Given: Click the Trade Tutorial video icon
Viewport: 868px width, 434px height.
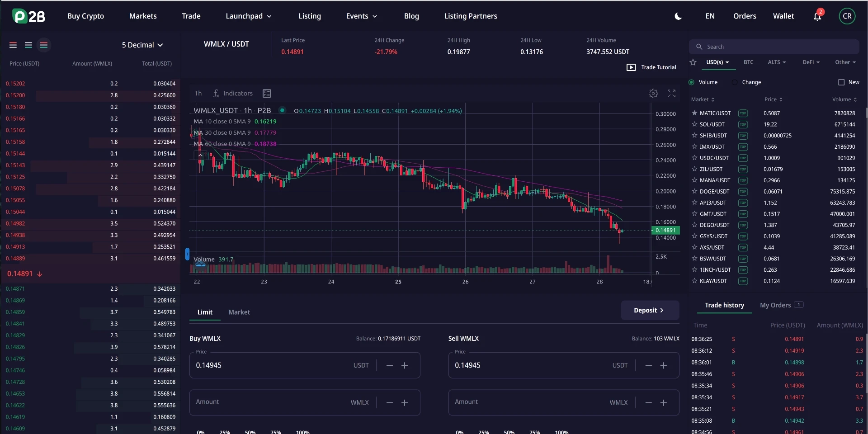Looking at the screenshot, I should coord(631,67).
